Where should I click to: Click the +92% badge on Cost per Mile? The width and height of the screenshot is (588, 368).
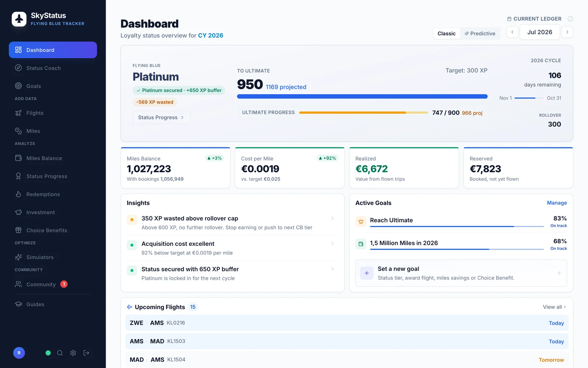coord(327,158)
